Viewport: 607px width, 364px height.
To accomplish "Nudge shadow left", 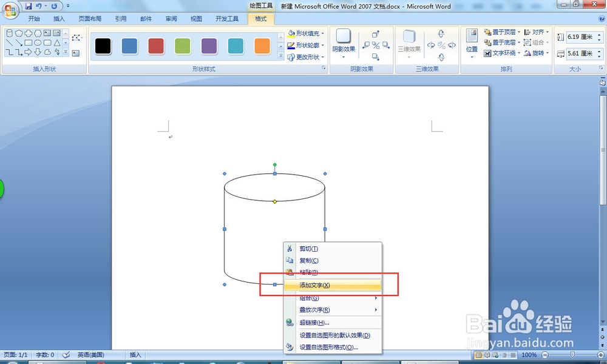I will click(365, 45).
